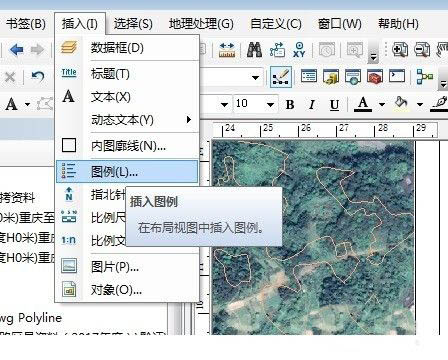Toggle bold formatting
Image resolution: width=448 pixels, height=360 pixels.
pyautogui.click(x=290, y=105)
